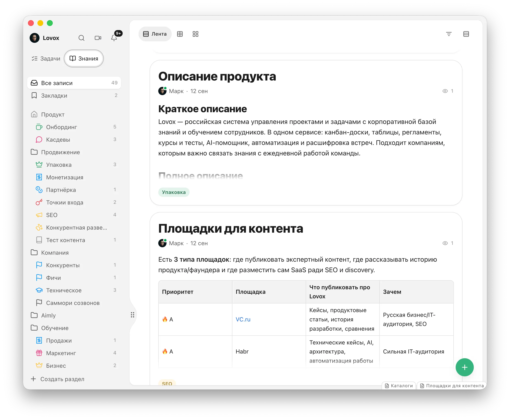The width and height of the screenshot is (510, 420).
Task: Expand the Обучение folder
Action: [x=74, y=328]
